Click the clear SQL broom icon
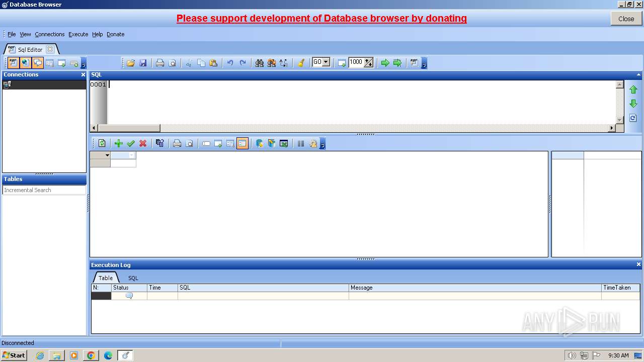 pyautogui.click(x=301, y=63)
